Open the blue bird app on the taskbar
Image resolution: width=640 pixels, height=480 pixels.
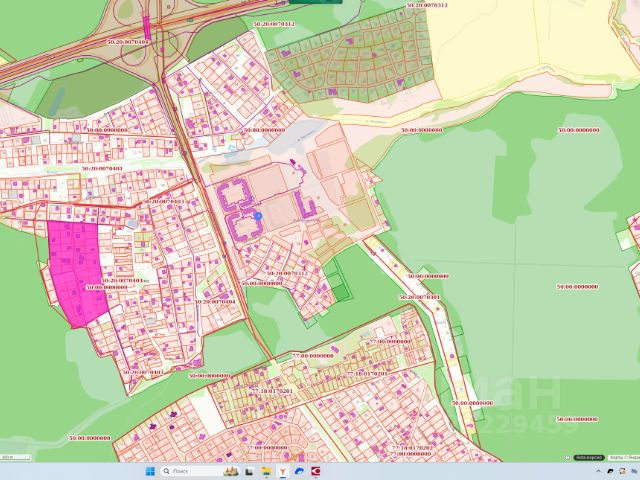pyautogui.click(x=299, y=471)
